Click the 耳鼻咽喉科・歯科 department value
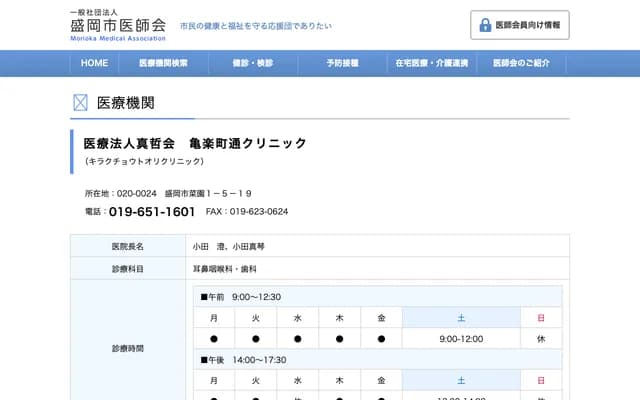Viewport: 640px width, 400px height. [x=225, y=269]
